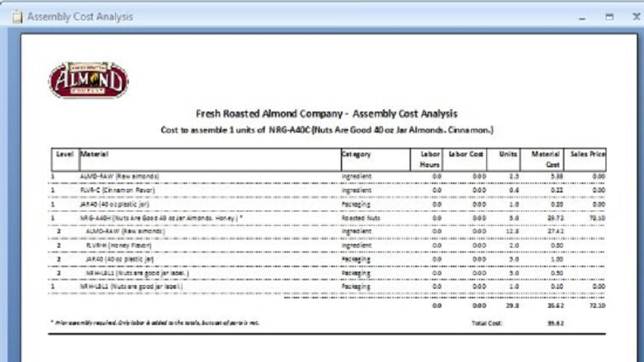The image size is (644, 362).
Task: Click the level '1' cell of the Cinnamon Flavor row
Action: click(53, 190)
